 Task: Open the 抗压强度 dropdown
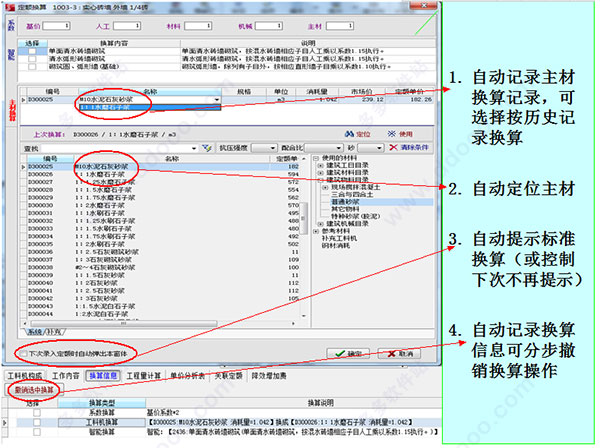tap(273, 148)
